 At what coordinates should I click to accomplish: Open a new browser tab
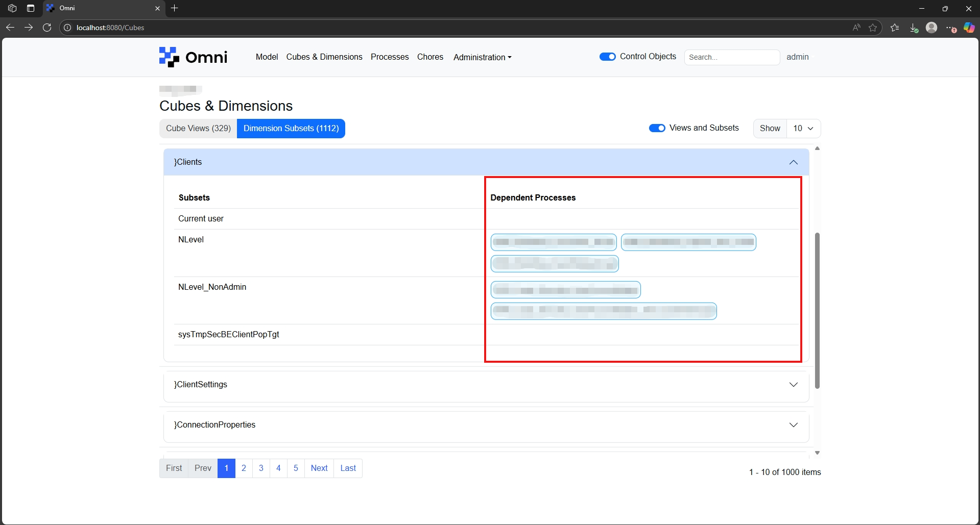click(175, 8)
